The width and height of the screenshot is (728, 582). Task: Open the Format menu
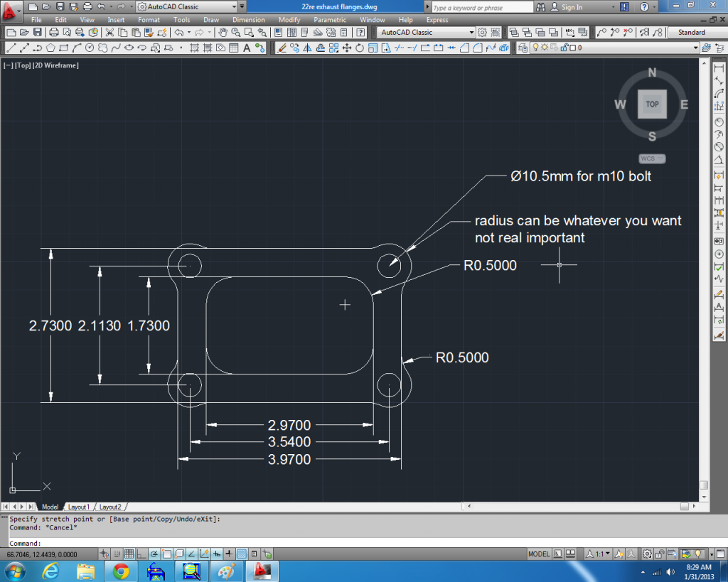(x=149, y=19)
